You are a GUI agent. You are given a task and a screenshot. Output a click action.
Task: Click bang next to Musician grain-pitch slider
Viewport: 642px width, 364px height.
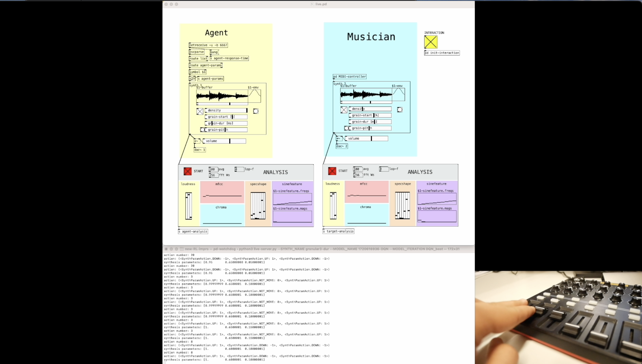point(346,128)
